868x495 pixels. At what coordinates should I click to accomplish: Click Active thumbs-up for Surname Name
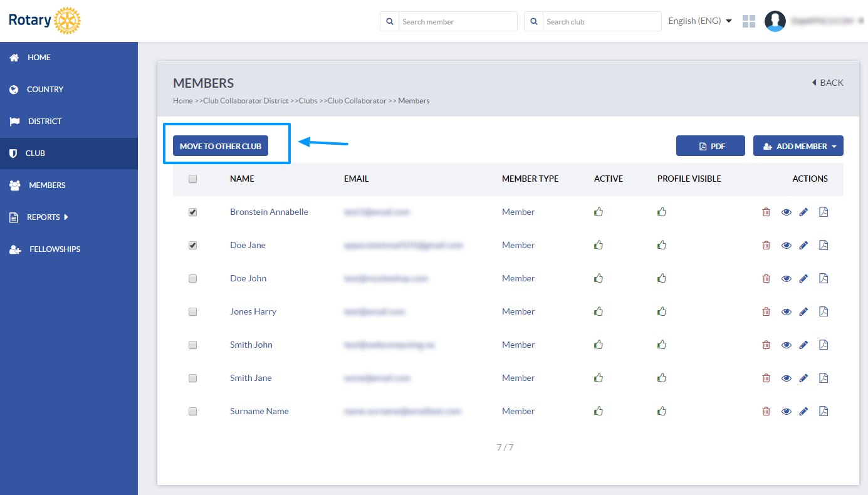(599, 410)
